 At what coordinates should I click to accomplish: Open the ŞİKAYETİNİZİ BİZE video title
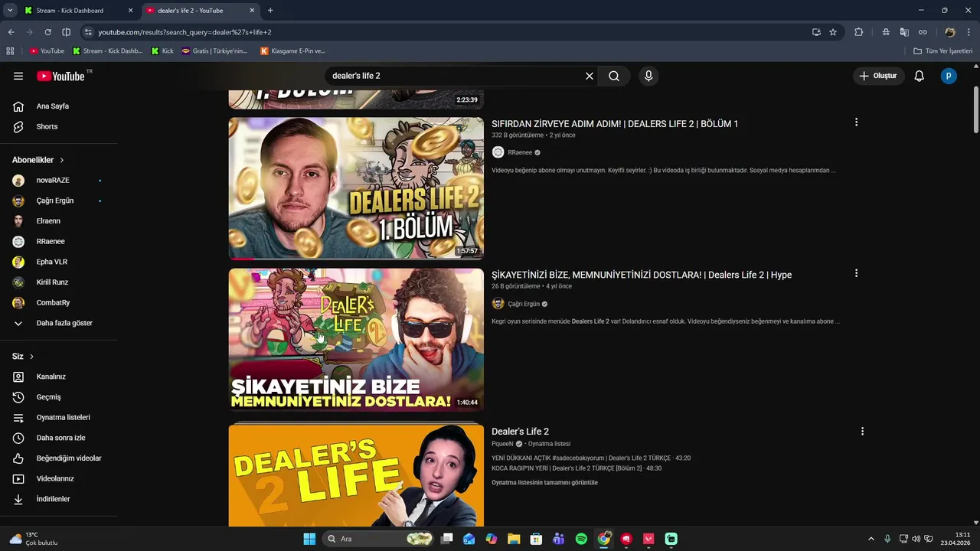click(x=642, y=275)
